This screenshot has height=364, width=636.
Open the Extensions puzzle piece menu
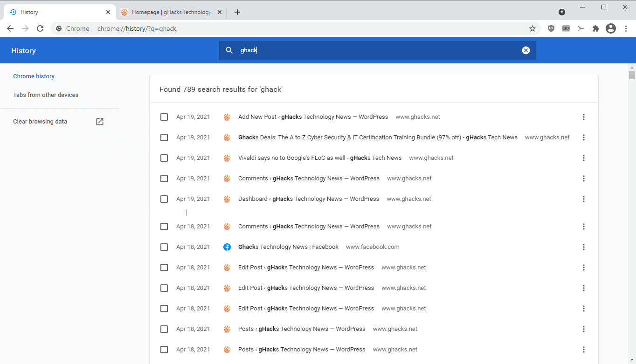click(596, 28)
